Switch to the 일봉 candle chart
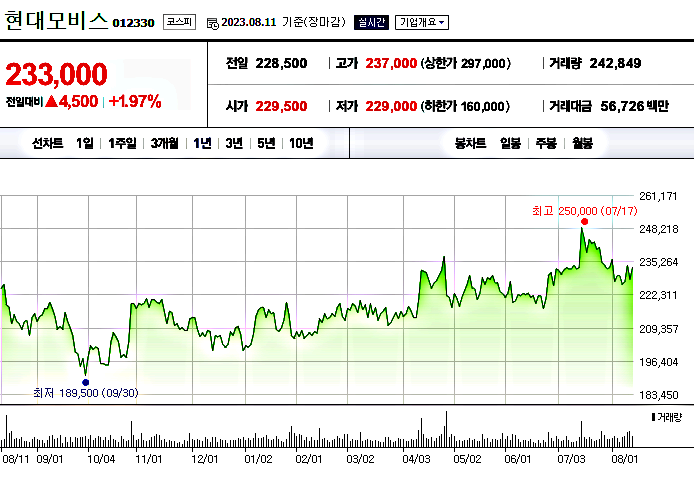The width and height of the screenshot is (694, 479). click(510, 143)
